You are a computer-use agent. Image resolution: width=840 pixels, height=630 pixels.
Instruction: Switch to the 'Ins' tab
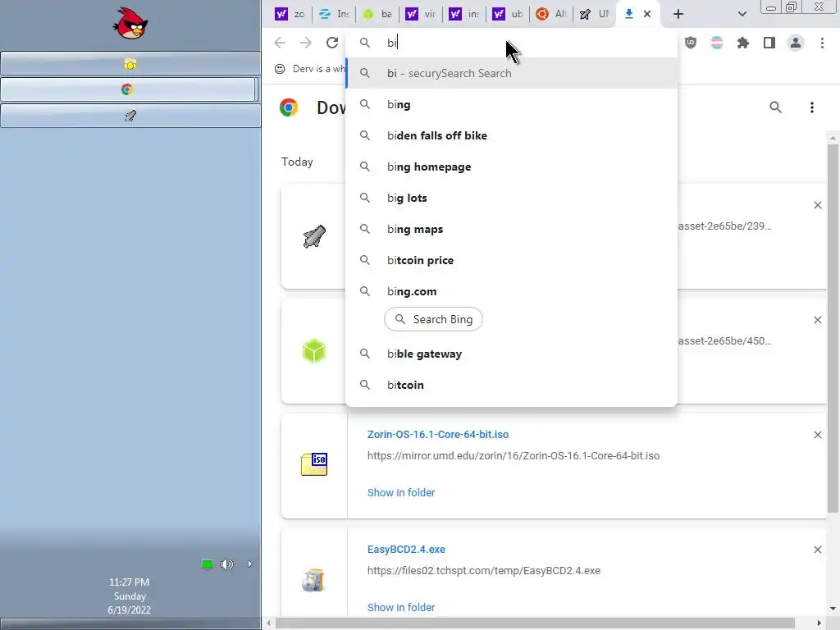[333, 14]
